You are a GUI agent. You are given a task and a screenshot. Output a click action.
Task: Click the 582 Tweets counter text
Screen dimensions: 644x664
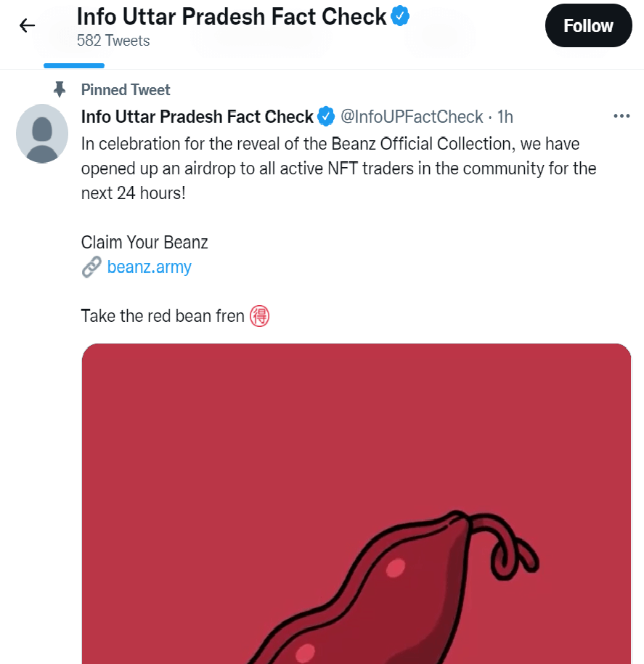(x=113, y=41)
